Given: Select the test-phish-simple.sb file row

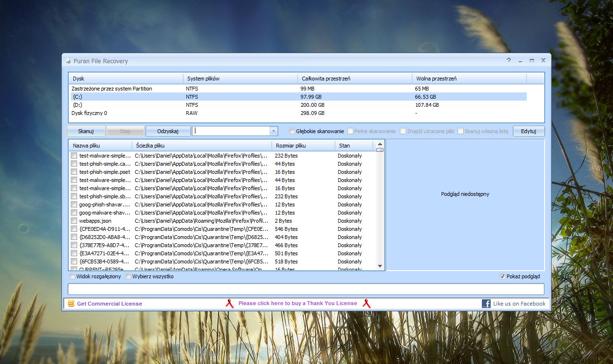Looking at the screenshot, I should pyautogui.click(x=223, y=196).
